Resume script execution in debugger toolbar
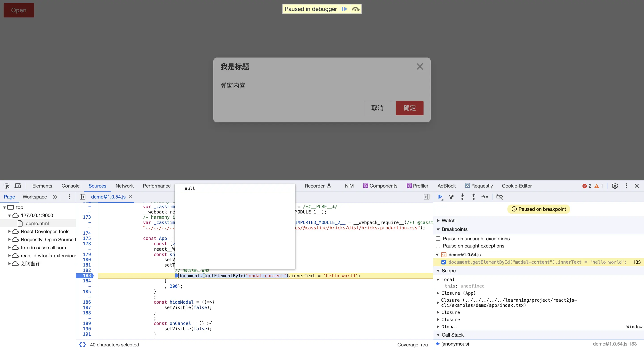Viewport: 644px width, 350px height. tap(440, 197)
